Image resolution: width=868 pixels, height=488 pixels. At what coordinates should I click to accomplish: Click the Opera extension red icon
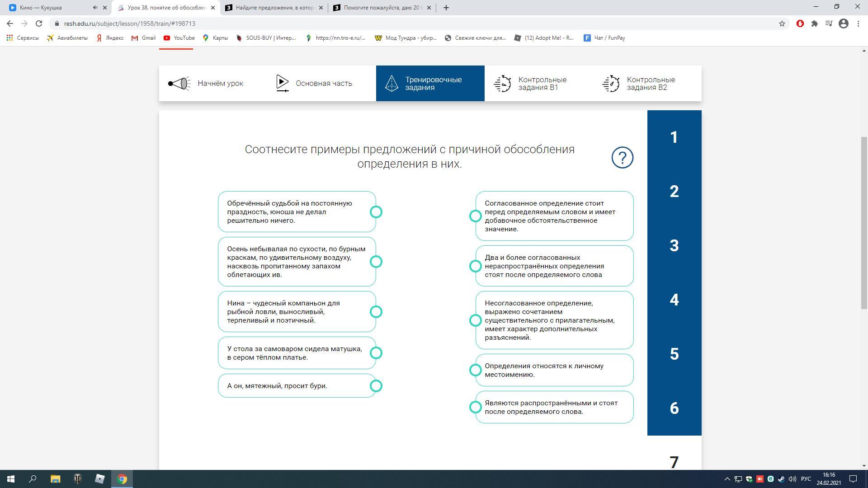[x=800, y=23]
